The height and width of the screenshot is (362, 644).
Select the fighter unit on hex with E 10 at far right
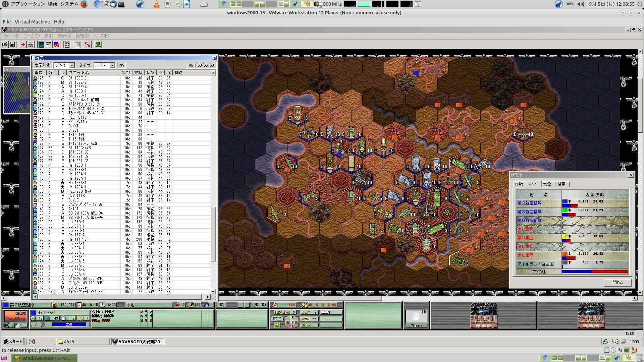point(523,132)
